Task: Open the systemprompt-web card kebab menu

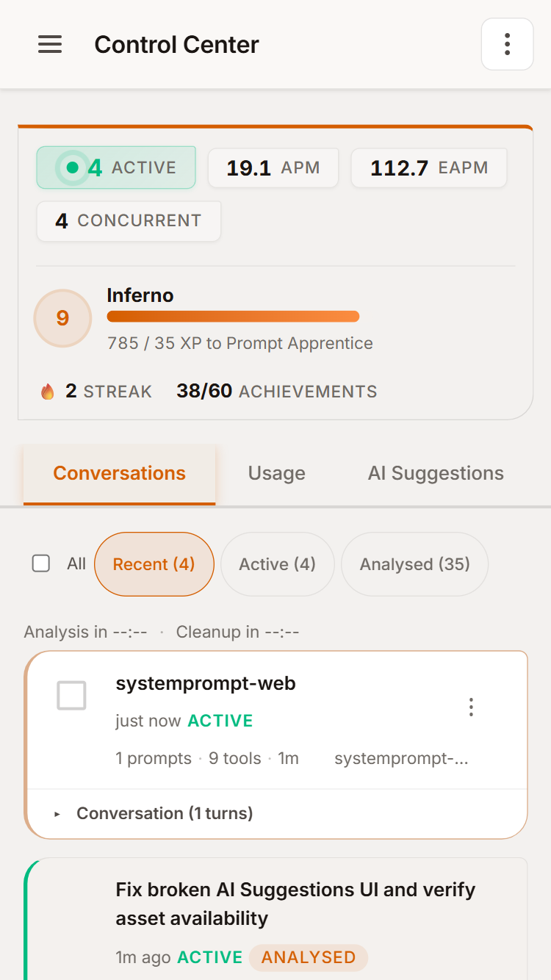Action: click(x=471, y=707)
